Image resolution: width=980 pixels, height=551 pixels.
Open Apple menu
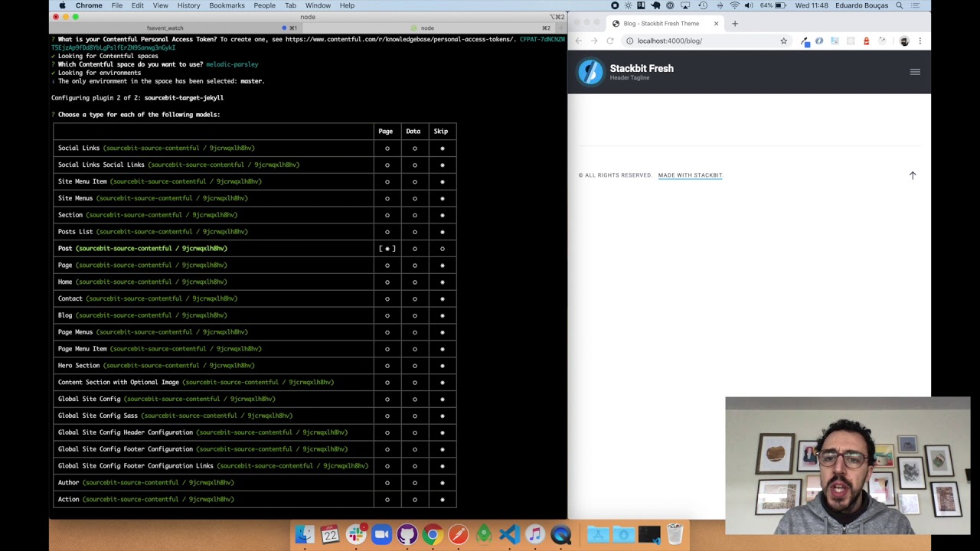pyautogui.click(x=62, y=5)
